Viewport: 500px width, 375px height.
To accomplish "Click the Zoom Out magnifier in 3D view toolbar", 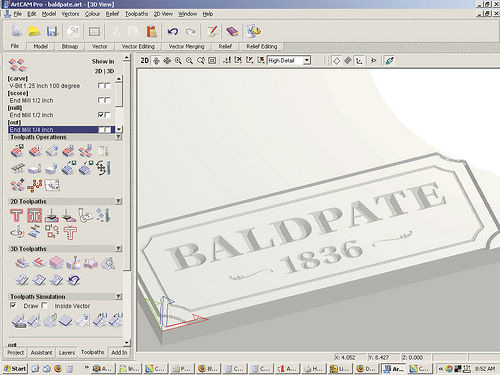I will click(189, 60).
